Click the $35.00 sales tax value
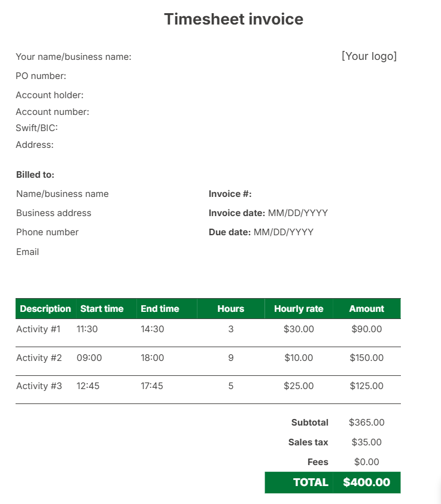 point(366,442)
